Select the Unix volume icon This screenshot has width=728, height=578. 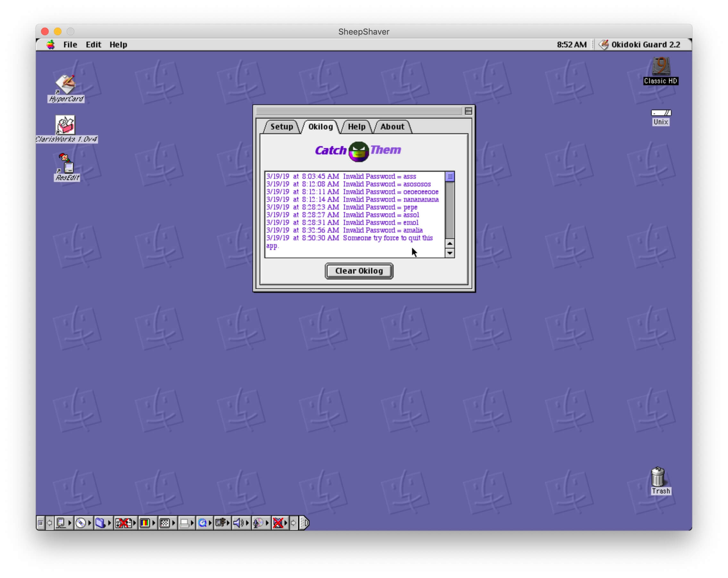point(660,113)
